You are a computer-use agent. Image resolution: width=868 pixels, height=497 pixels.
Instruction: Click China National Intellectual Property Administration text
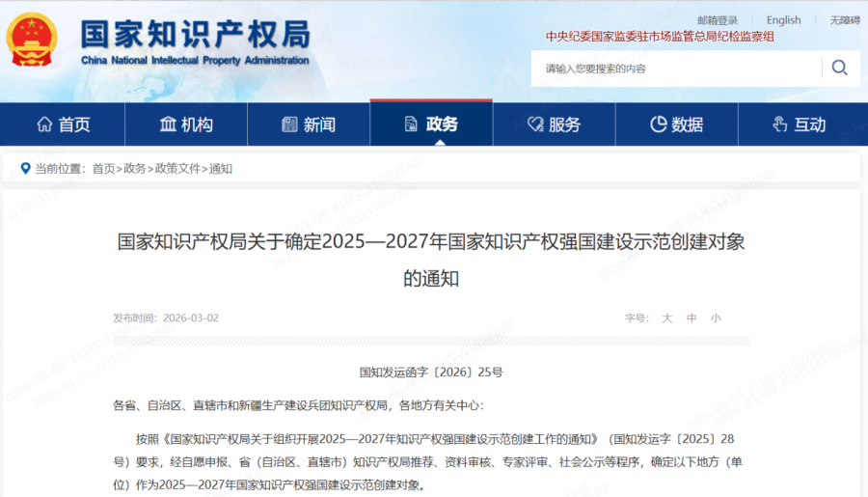[195, 61]
